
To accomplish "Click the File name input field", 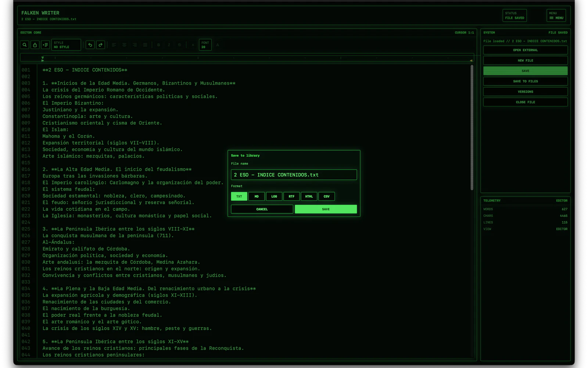I will coord(294,175).
